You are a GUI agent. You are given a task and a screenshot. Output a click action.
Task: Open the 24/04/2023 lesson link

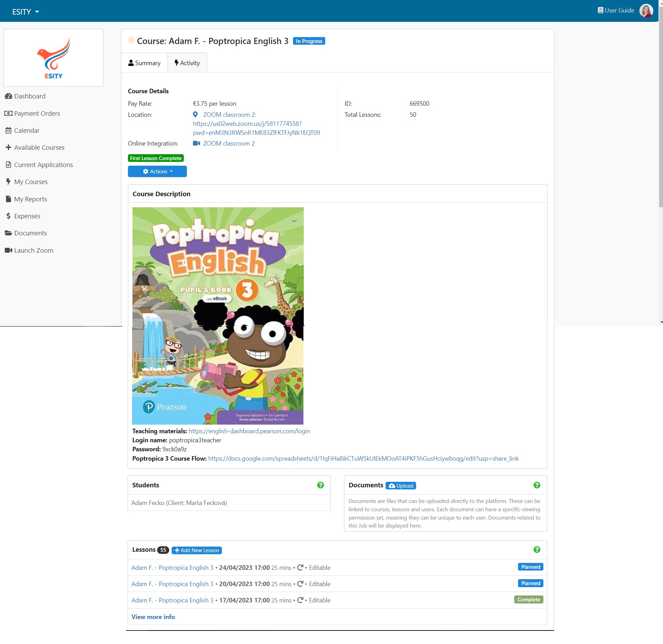click(x=172, y=568)
